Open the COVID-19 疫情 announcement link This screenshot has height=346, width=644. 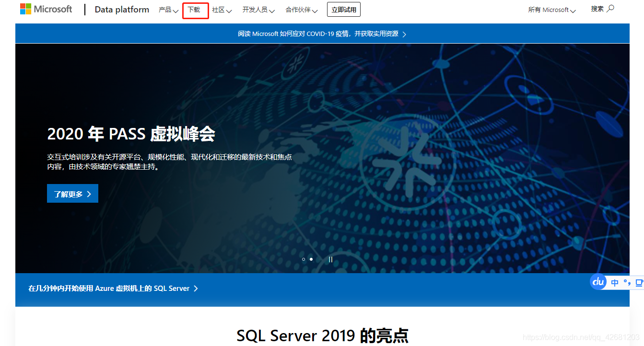[x=322, y=34]
